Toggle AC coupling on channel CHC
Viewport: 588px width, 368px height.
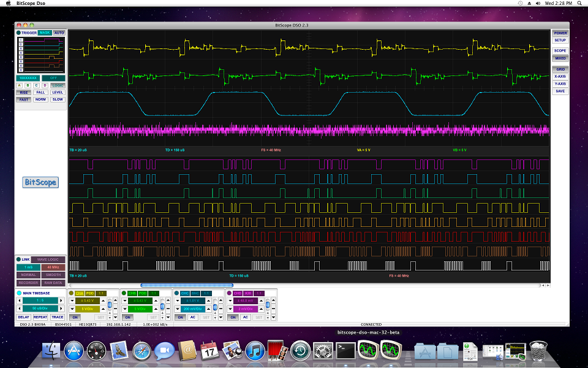[x=193, y=317]
